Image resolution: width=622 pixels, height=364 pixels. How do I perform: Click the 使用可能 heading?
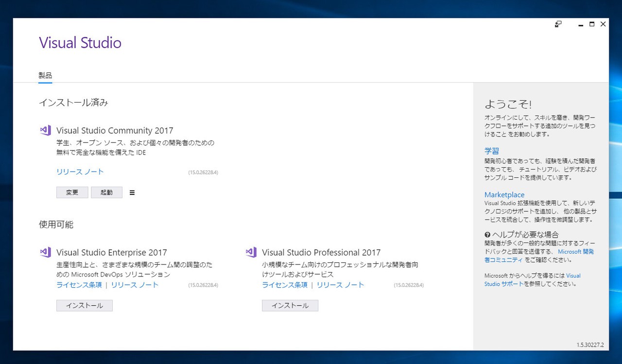[56, 225]
